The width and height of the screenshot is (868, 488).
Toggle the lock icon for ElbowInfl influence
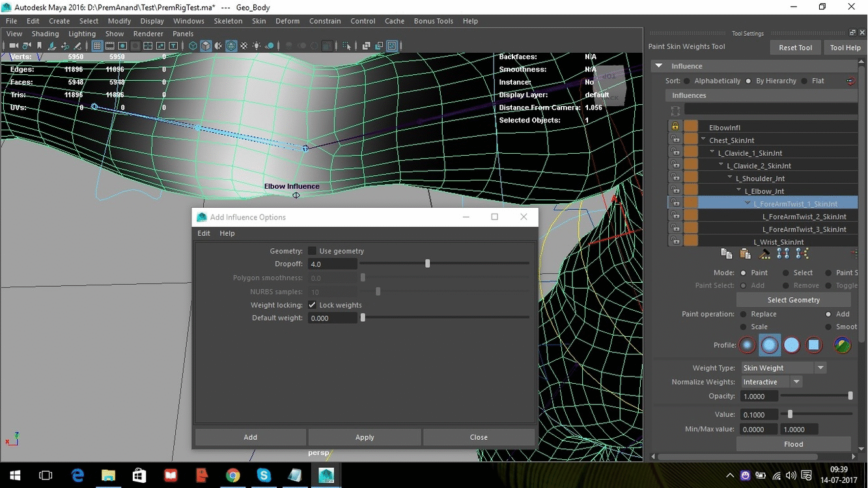(x=675, y=127)
